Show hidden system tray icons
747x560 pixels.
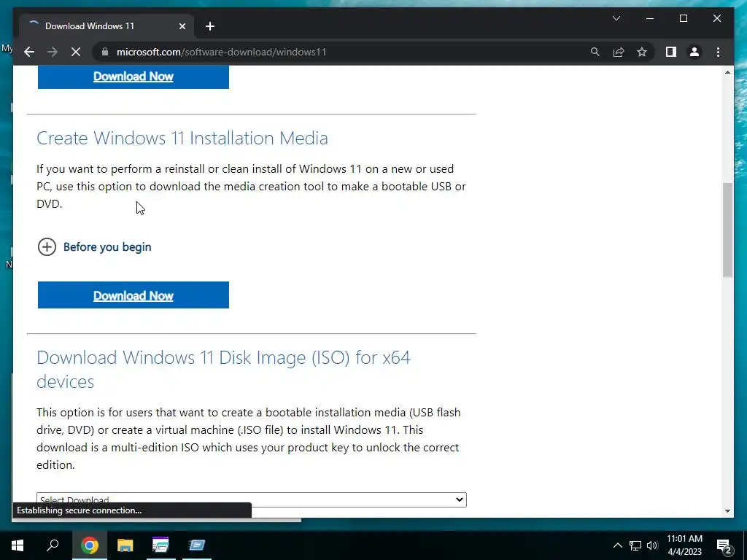click(x=617, y=545)
